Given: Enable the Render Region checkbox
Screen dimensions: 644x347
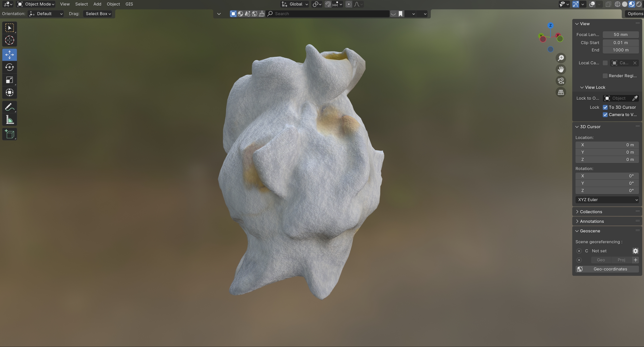Looking at the screenshot, I should coord(605,76).
